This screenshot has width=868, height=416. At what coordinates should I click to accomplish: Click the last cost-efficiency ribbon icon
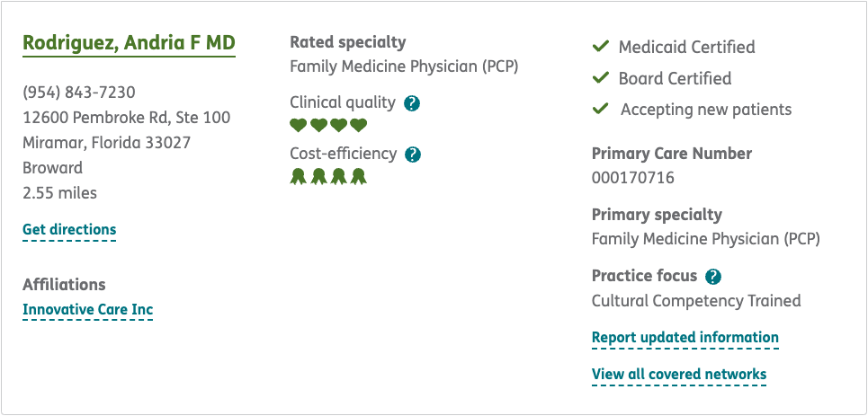point(359,176)
